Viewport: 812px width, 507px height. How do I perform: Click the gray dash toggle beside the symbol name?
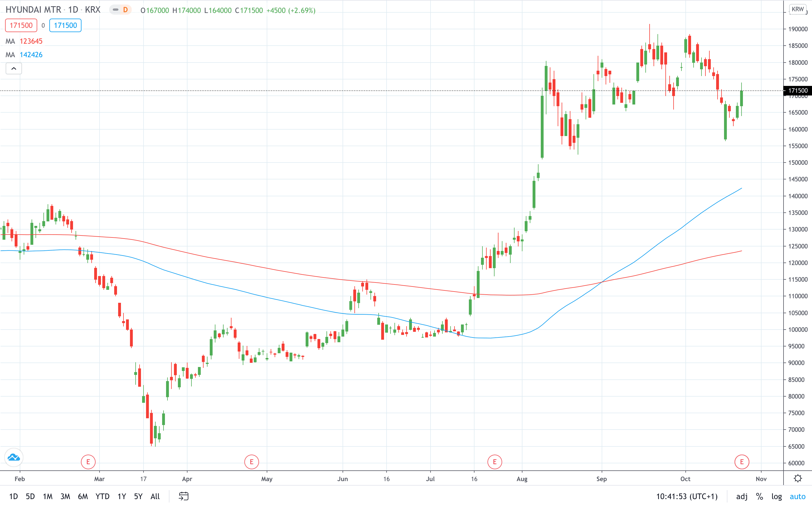coord(115,10)
